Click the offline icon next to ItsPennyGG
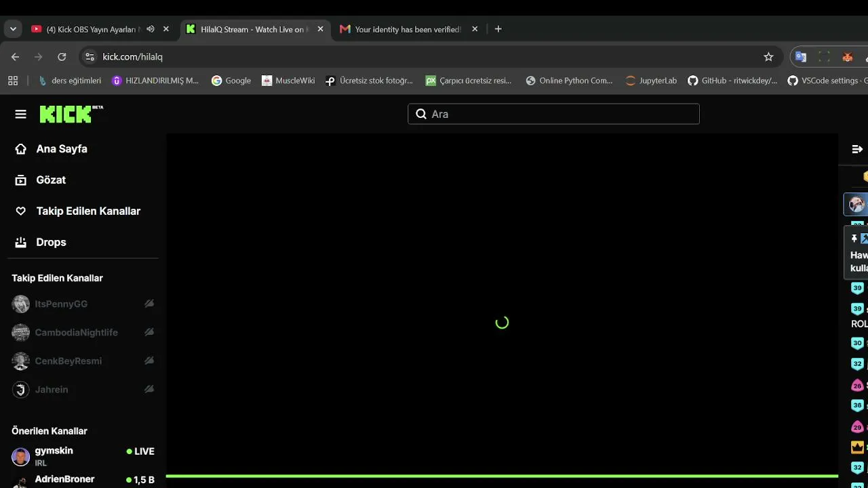868x488 pixels. (149, 304)
